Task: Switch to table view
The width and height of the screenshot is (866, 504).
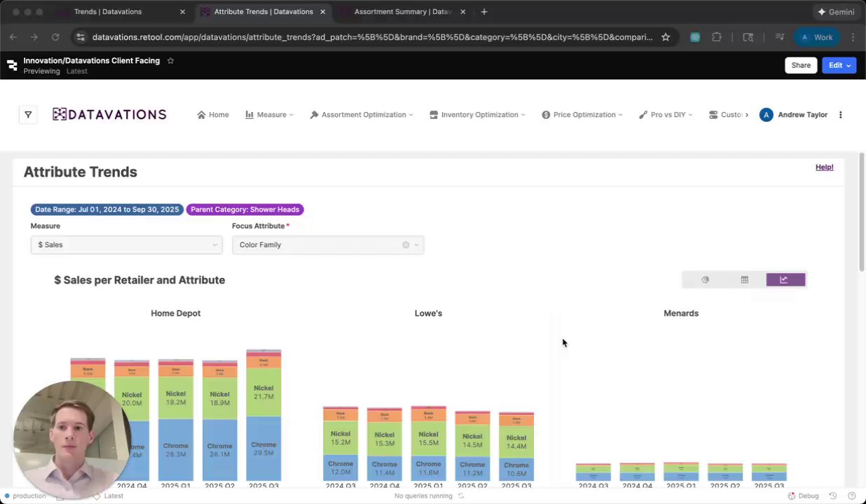Action: 745,280
